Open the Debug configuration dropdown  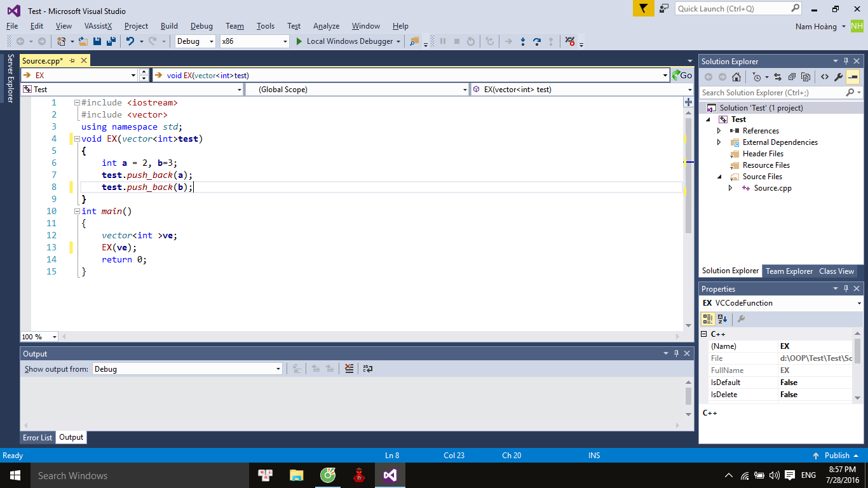(x=196, y=41)
